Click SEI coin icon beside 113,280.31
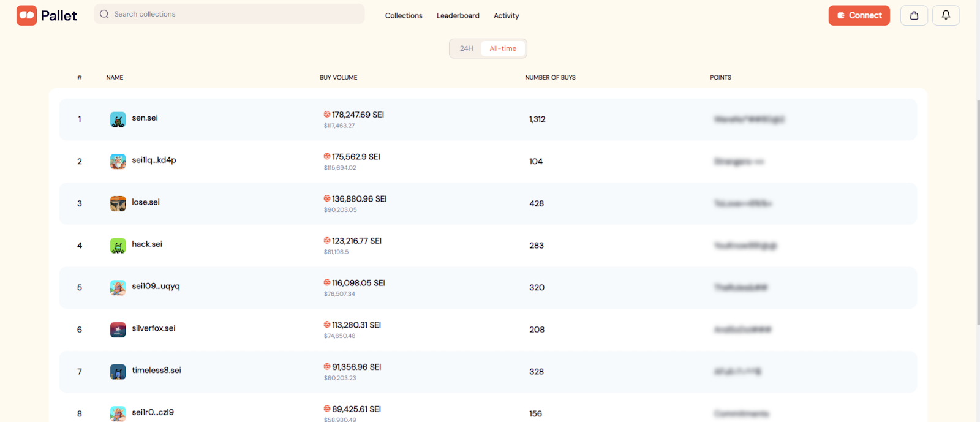This screenshot has width=980, height=422. (327, 325)
